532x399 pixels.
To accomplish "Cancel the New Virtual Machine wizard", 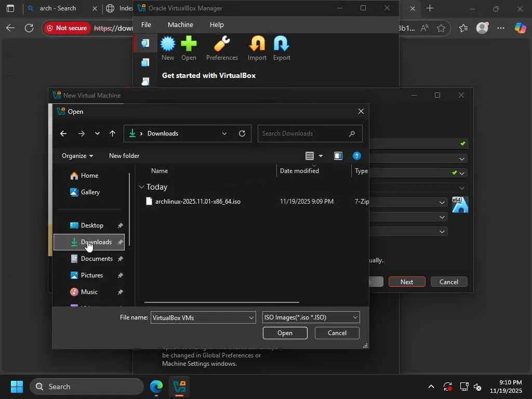I will [448, 282].
